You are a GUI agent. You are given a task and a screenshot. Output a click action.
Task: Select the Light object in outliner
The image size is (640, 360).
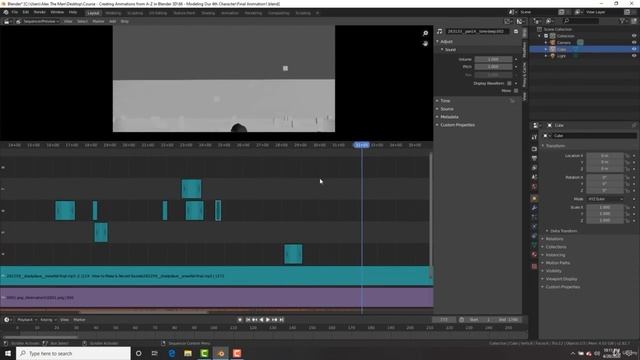point(561,56)
